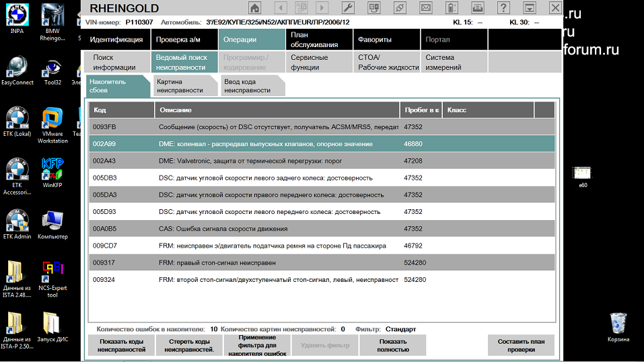Open the Фавориты menu tab

(375, 40)
